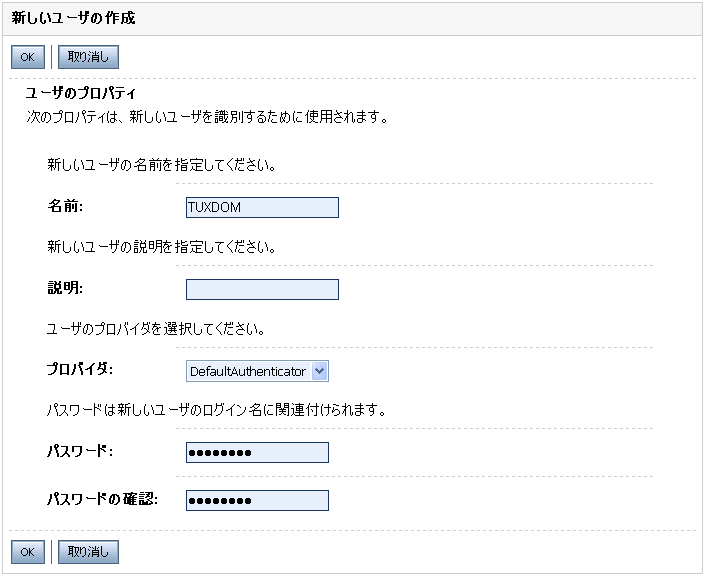This screenshot has width=705, height=576.
Task: Click the bottom 取り消し cancel button
Action: pyautogui.click(x=89, y=552)
